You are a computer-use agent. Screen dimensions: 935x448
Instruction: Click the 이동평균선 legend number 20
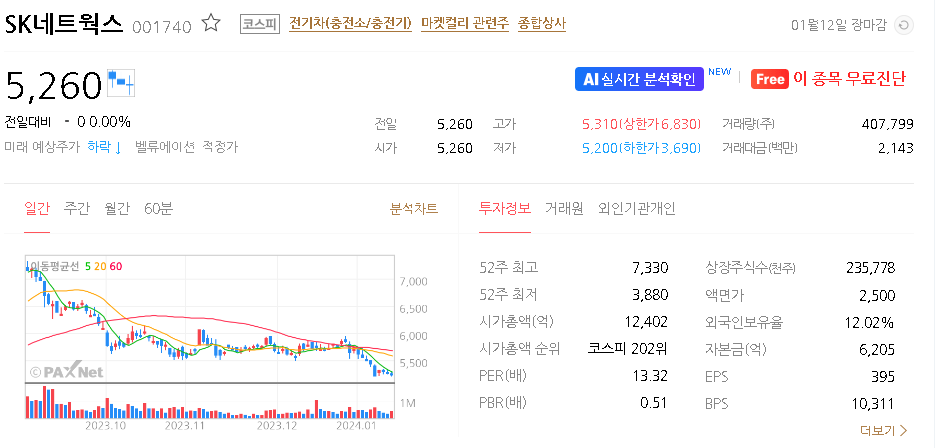click(100, 266)
